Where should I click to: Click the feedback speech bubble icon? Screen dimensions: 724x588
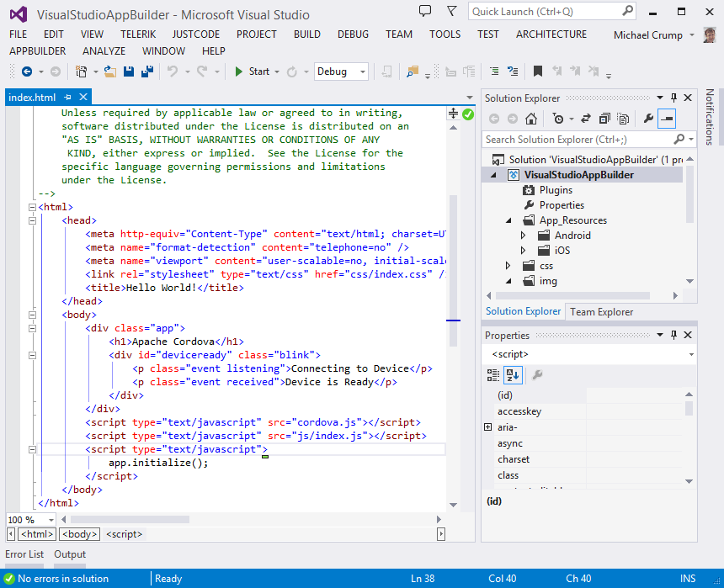(425, 12)
